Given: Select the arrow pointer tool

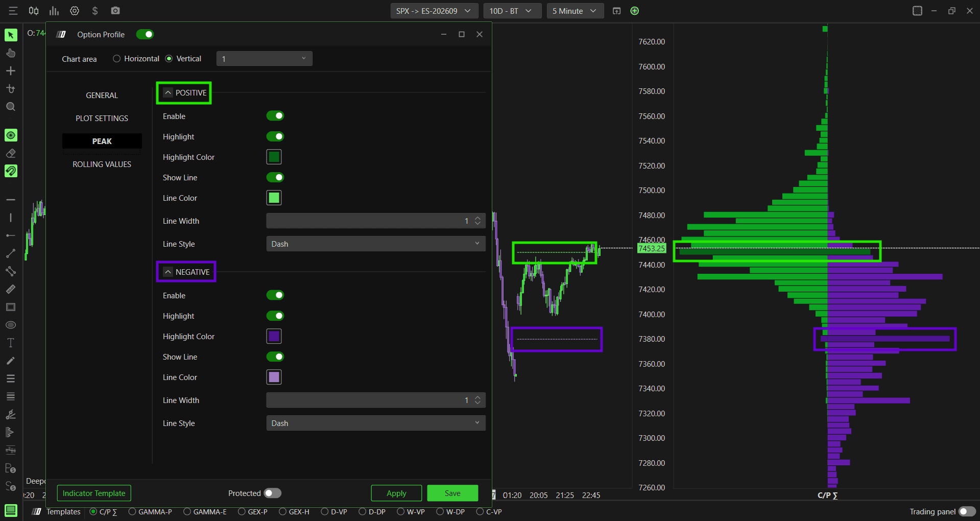Looking at the screenshot, I should [x=11, y=35].
